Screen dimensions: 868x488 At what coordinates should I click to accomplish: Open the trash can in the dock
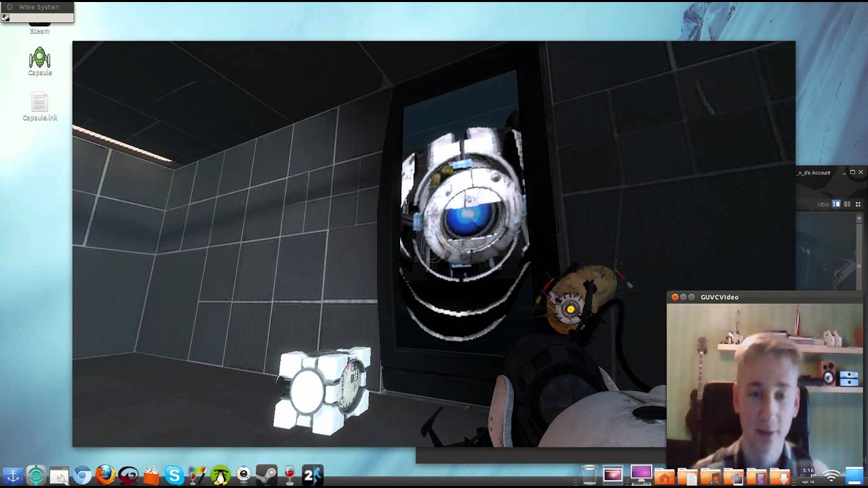click(590, 476)
